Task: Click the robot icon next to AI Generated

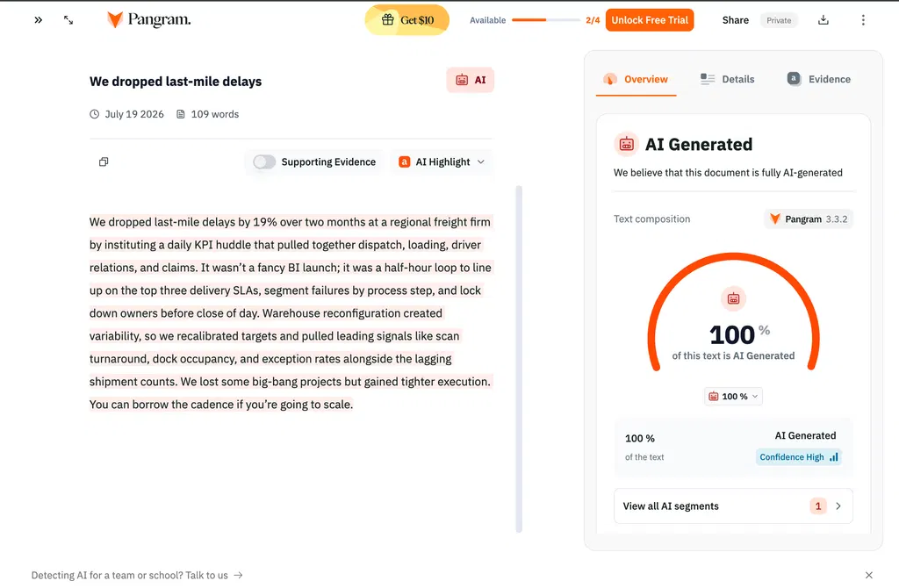Action: (x=626, y=145)
